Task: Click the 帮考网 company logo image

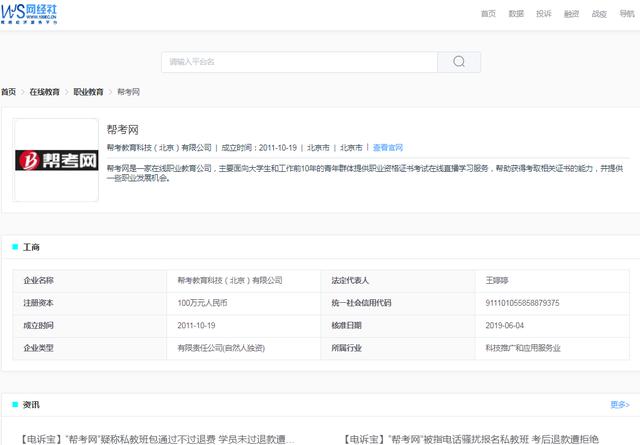Action: click(56, 160)
